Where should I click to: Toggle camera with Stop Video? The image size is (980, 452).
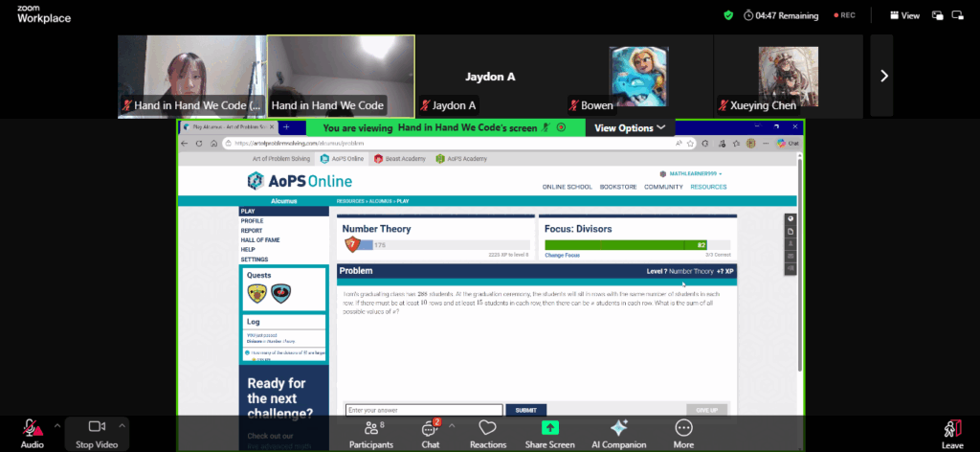tap(96, 433)
